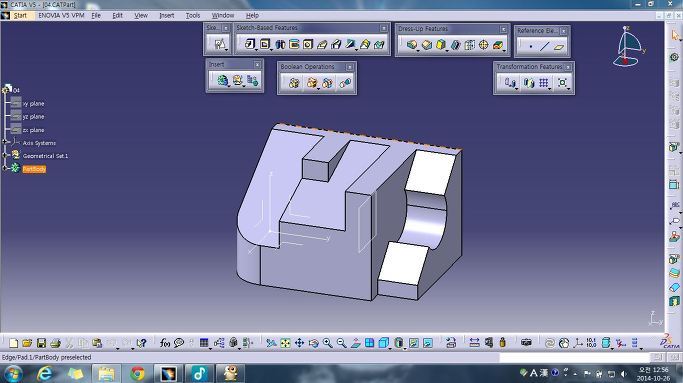Click the compass at top right

tap(628, 46)
